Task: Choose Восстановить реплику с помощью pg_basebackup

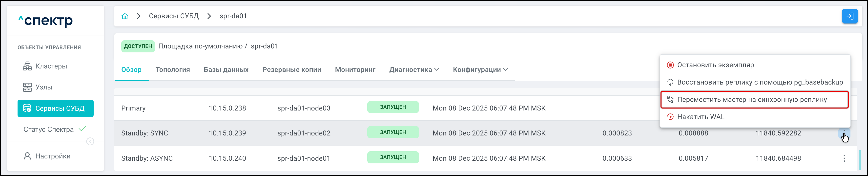Action: tap(760, 82)
